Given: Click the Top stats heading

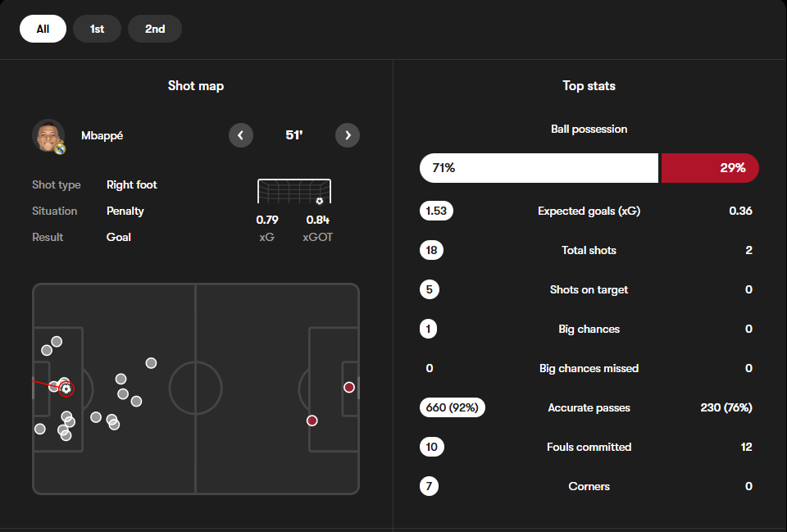Looking at the screenshot, I should pyautogui.click(x=589, y=86).
